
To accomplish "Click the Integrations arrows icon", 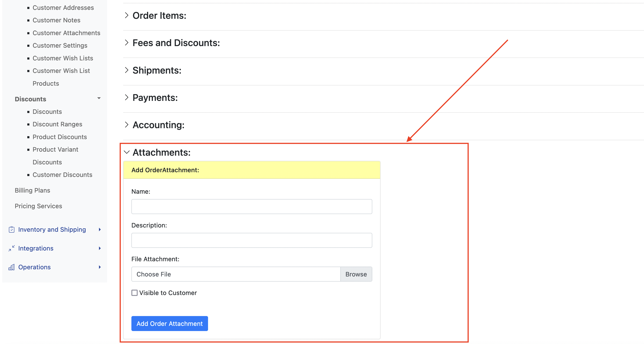I will point(11,248).
